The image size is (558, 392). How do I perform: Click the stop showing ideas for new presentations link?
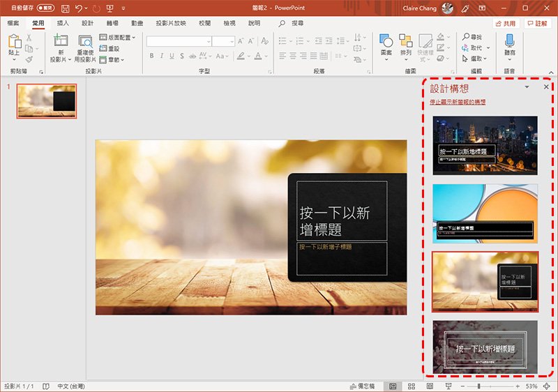[458, 102]
